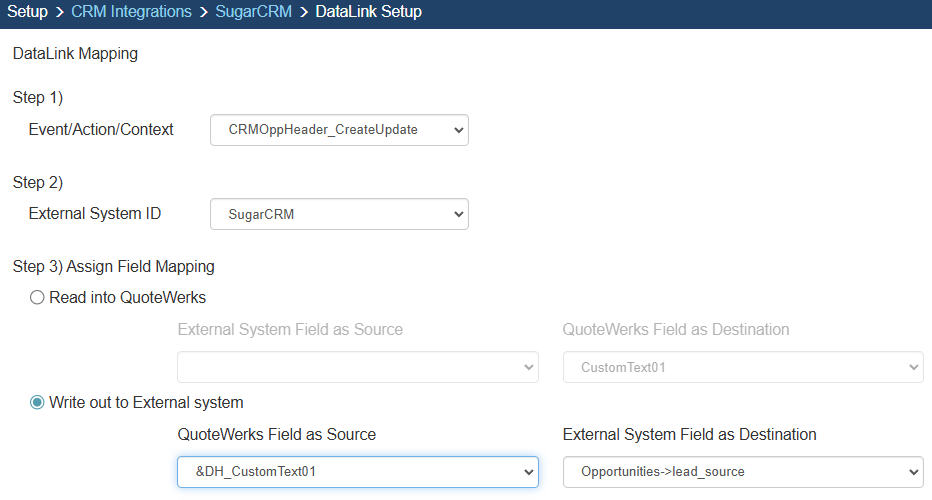
Task: Click the arrow on CustomText01 destination dropdown
Action: [912, 367]
